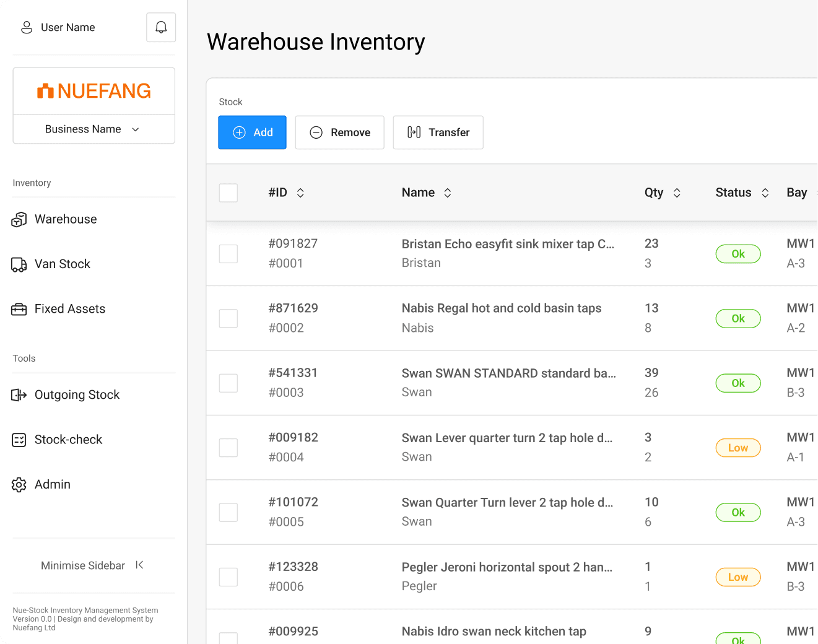Viewport: 818px width, 644px height.
Task: Click the Low status badge for #009182
Action: (738, 448)
